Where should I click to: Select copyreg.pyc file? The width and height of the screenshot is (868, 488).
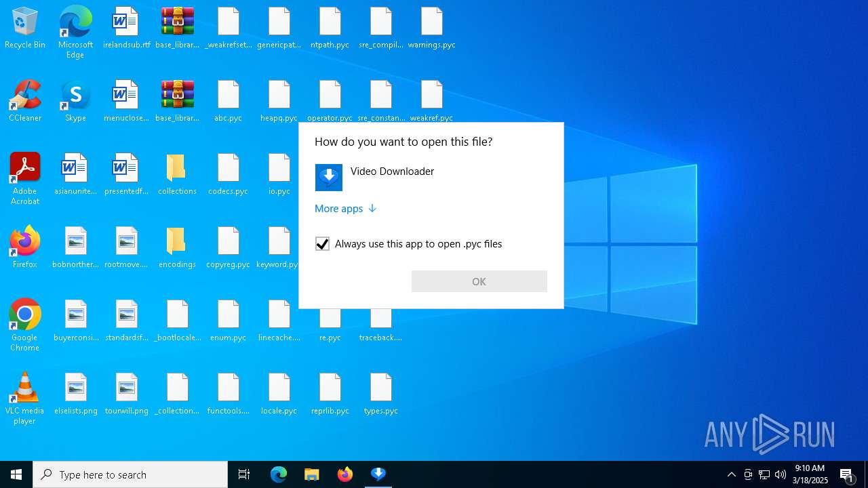pos(229,248)
